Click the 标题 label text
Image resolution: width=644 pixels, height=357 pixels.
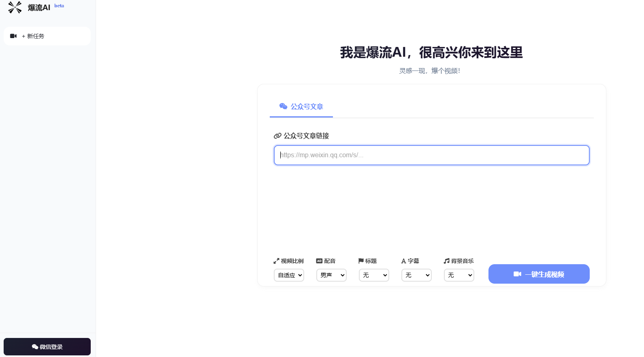tap(371, 261)
